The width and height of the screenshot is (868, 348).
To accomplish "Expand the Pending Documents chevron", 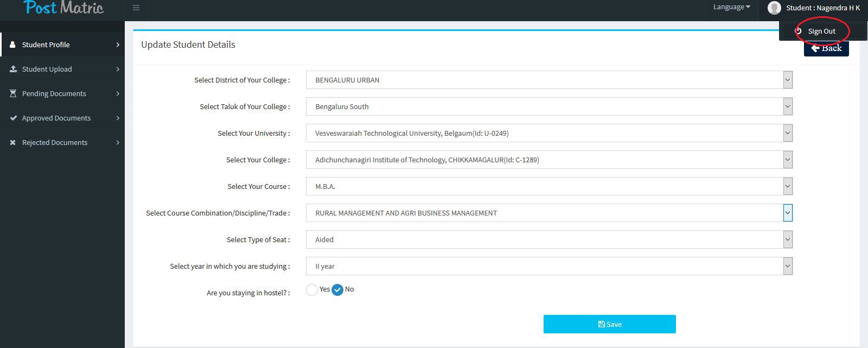I will click(x=118, y=93).
